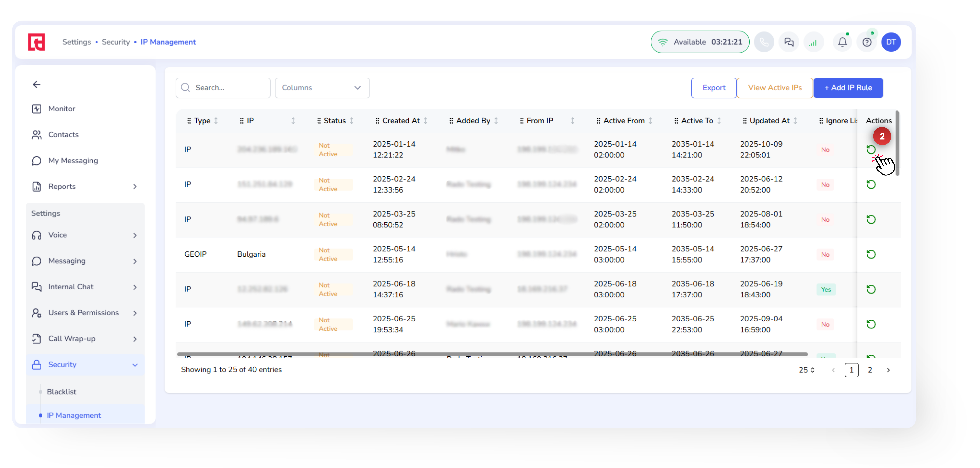Open Blacklist in sidebar menu
Screen dimensions: 980x468
[61, 392]
